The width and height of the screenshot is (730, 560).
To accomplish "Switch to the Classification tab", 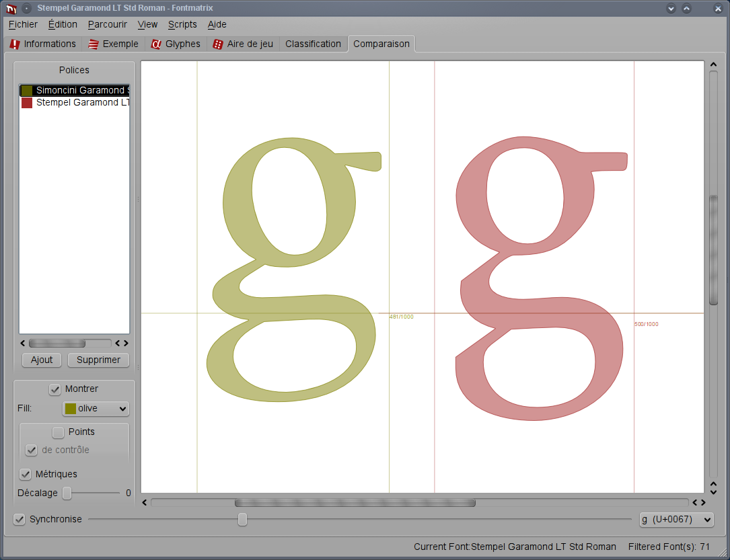I will (x=313, y=44).
